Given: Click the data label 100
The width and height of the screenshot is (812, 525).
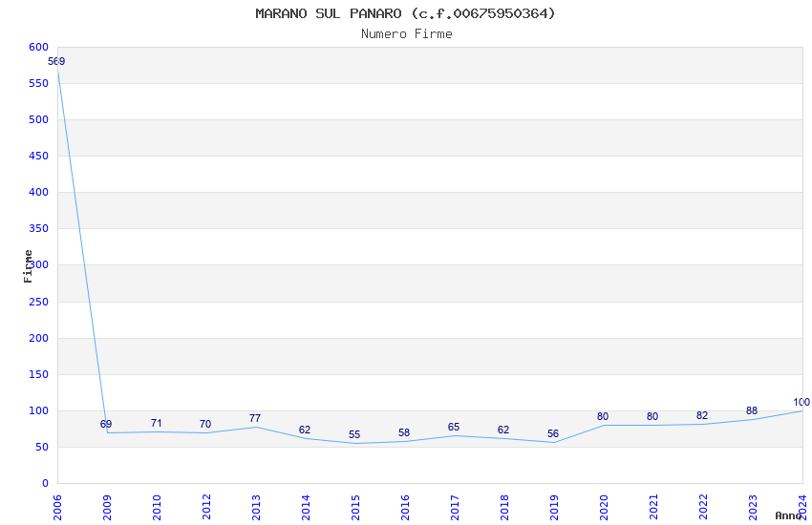Looking at the screenshot, I should [x=801, y=403].
